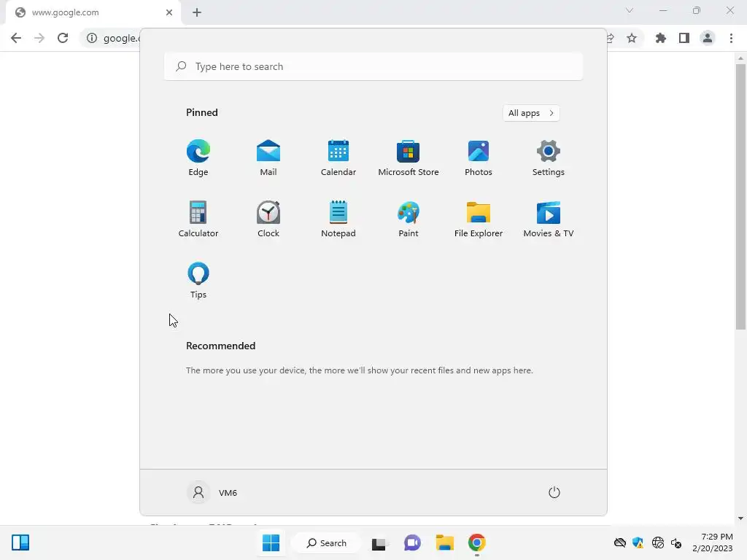This screenshot has width=747, height=560.
Task: Open Microsoft Store from pinned apps
Action: [x=409, y=158]
